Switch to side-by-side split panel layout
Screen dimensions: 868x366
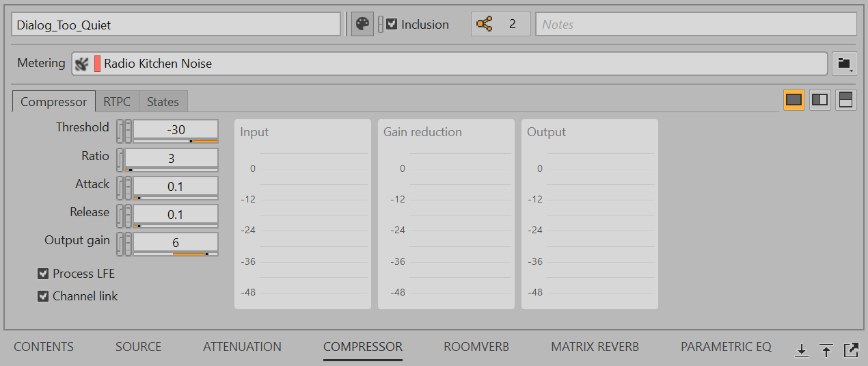(x=819, y=100)
